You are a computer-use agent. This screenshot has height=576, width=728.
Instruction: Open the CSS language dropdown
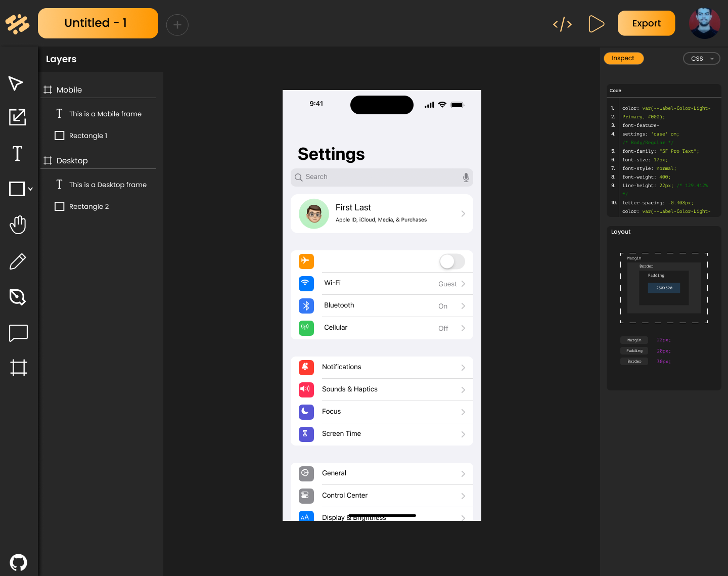pyautogui.click(x=702, y=58)
